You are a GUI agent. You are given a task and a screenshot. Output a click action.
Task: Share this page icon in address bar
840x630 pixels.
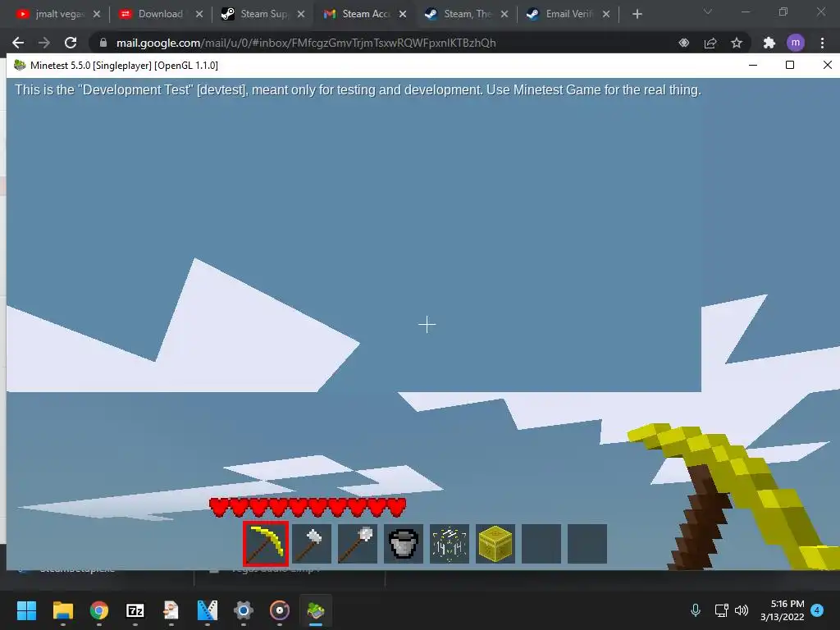[x=710, y=43]
